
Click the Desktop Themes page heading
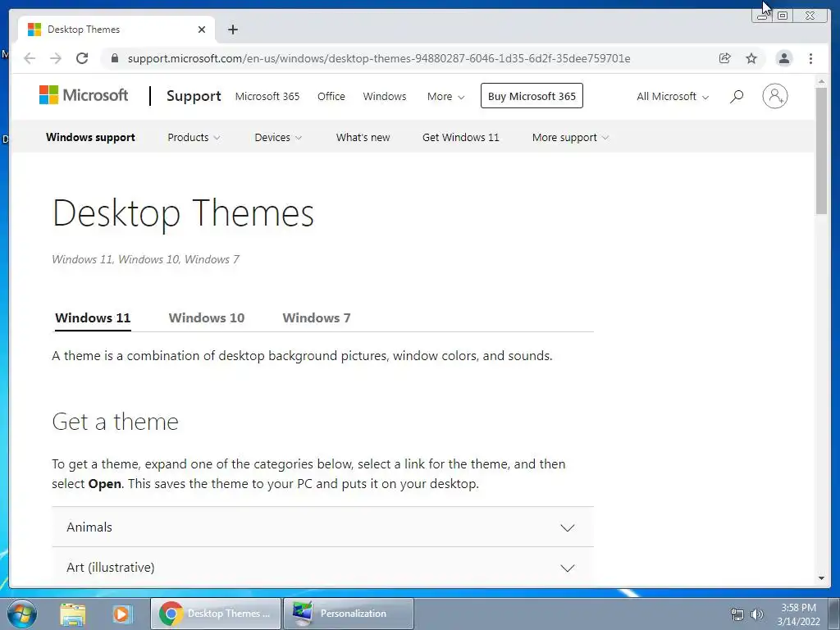[183, 214]
